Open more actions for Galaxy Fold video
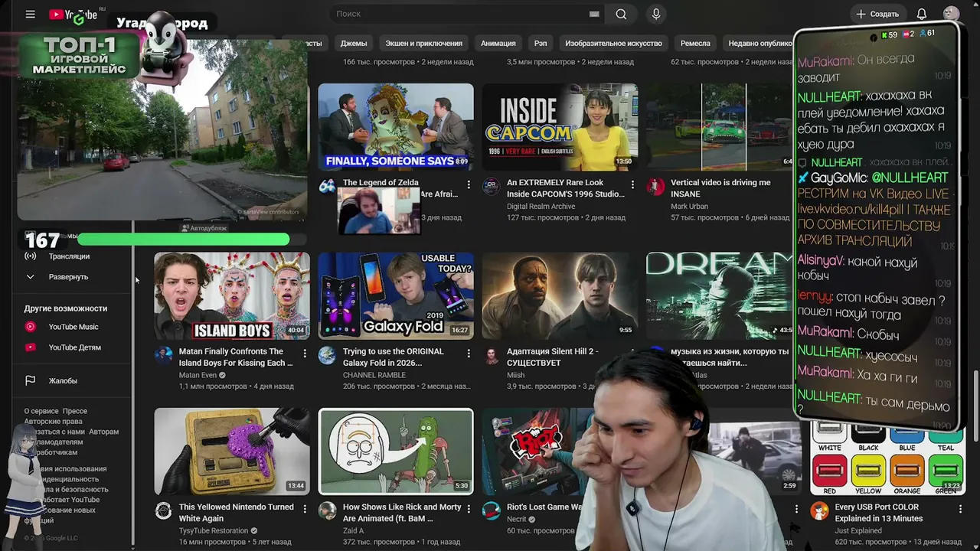The height and width of the screenshot is (551, 980). pyautogui.click(x=469, y=354)
